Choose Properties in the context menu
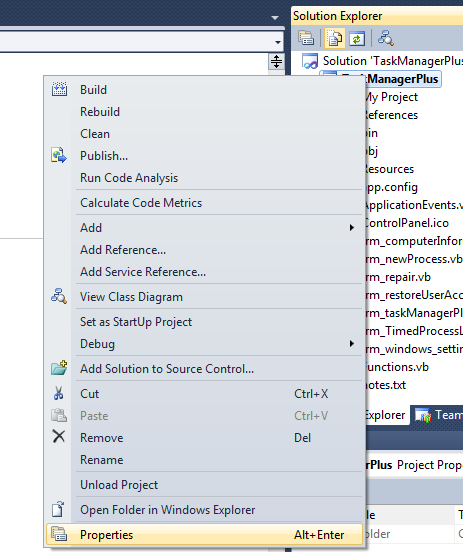 (x=204, y=534)
